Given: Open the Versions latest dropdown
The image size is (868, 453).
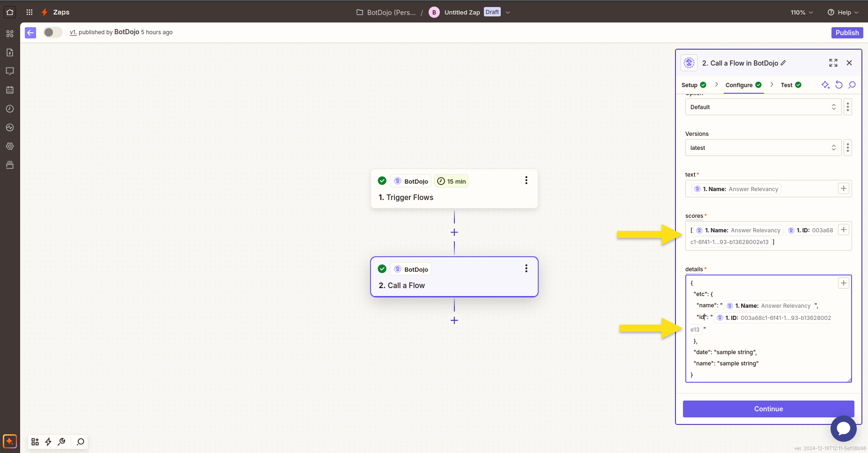Looking at the screenshot, I should tap(763, 148).
